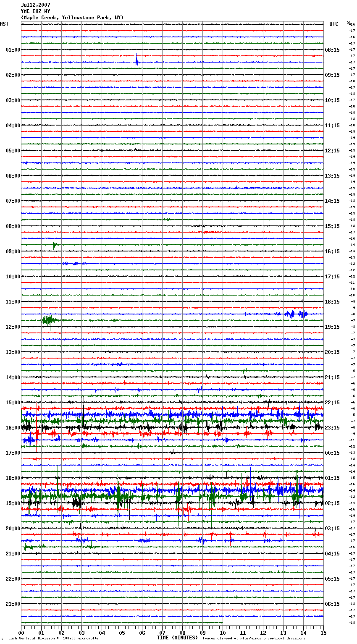Click the '23:15' UTC time label
This screenshot has height=644, width=357.
tap(332, 428)
